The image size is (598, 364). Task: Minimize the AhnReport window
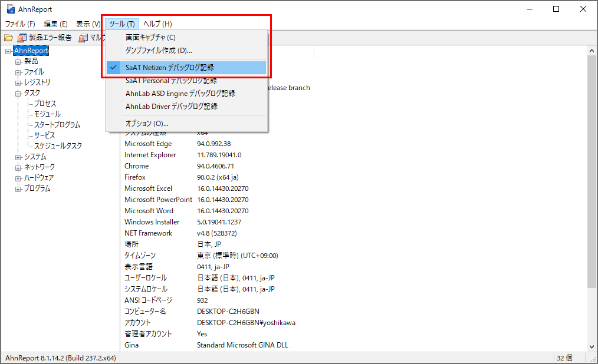coord(530,9)
